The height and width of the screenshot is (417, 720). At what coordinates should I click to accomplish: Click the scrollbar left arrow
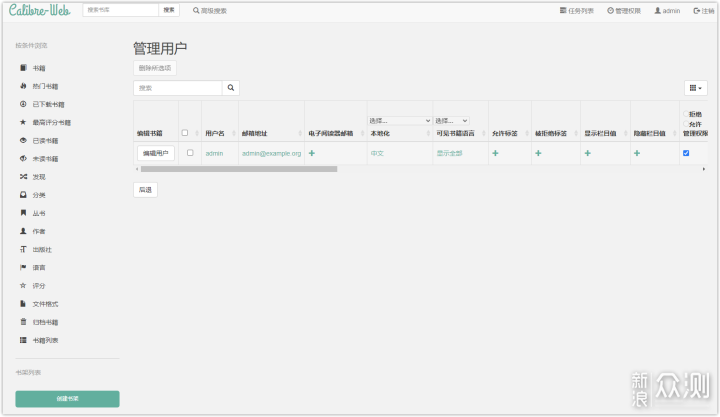[137, 169]
